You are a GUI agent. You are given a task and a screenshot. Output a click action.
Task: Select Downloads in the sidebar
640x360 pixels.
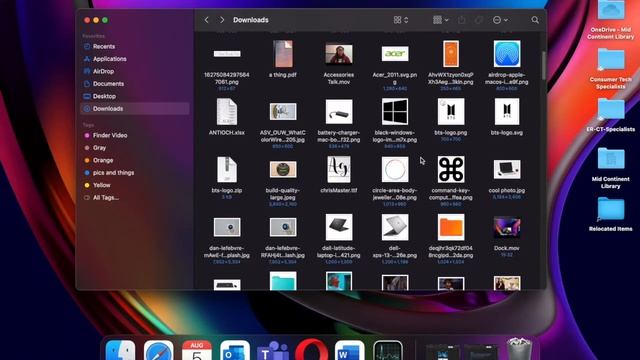[x=135, y=109]
